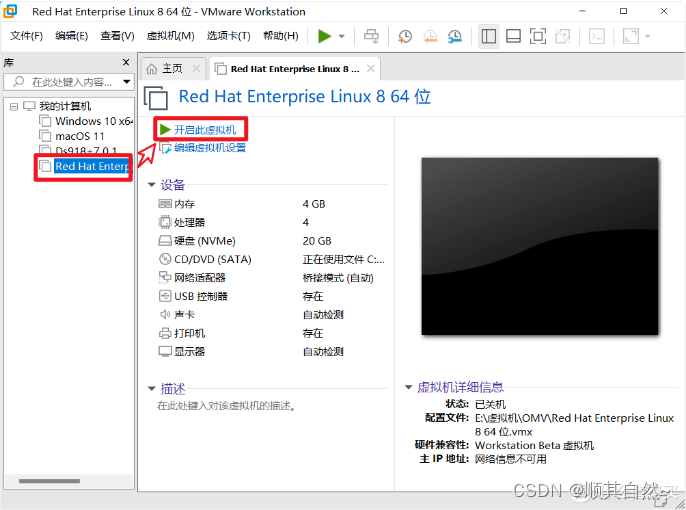Screen dimensions: 686x510
Task: Open the library search filter dropdown
Action: pos(127,82)
